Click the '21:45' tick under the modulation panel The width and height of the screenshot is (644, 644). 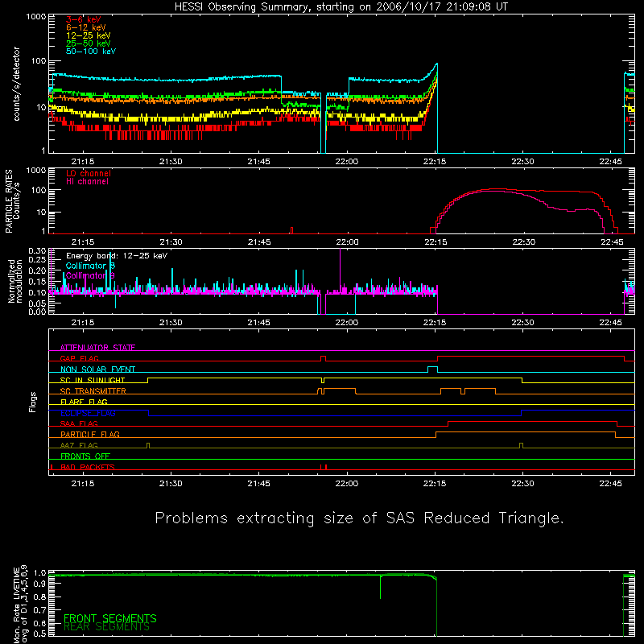258,323
